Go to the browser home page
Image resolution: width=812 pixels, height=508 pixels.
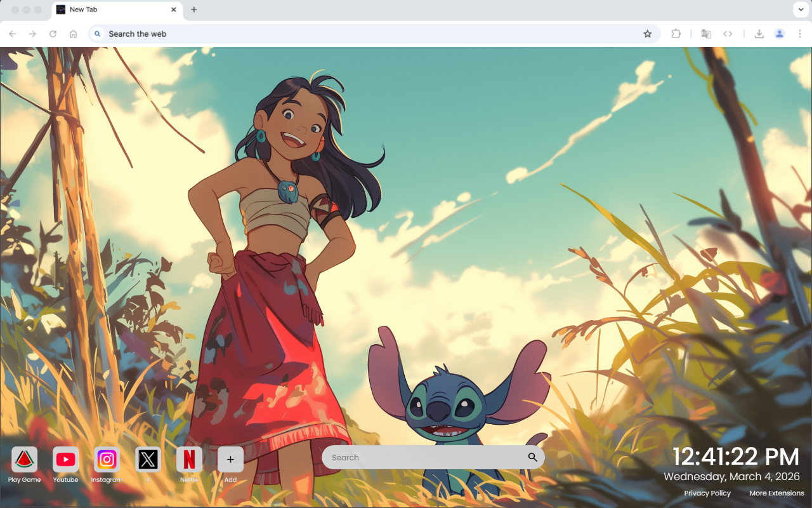(x=74, y=34)
